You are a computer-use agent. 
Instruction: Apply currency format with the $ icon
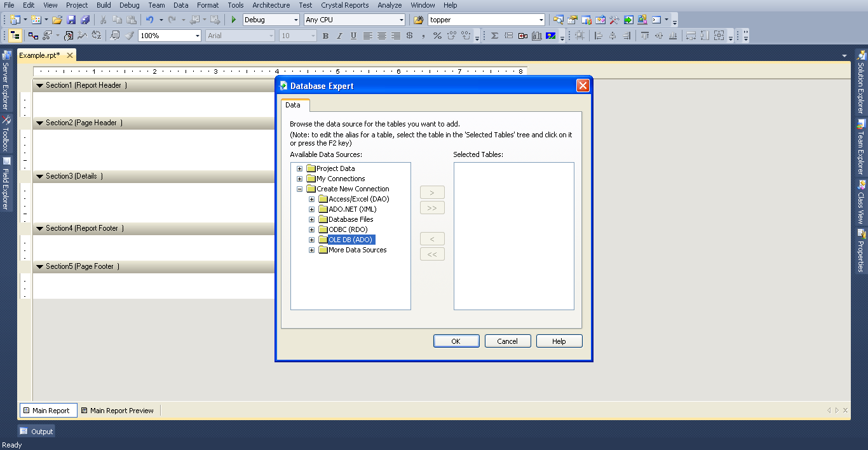click(x=409, y=36)
